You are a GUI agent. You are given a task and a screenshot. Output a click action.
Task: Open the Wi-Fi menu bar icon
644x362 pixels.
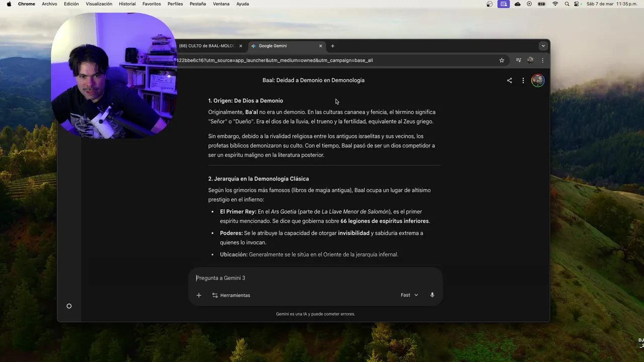click(x=555, y=4)
